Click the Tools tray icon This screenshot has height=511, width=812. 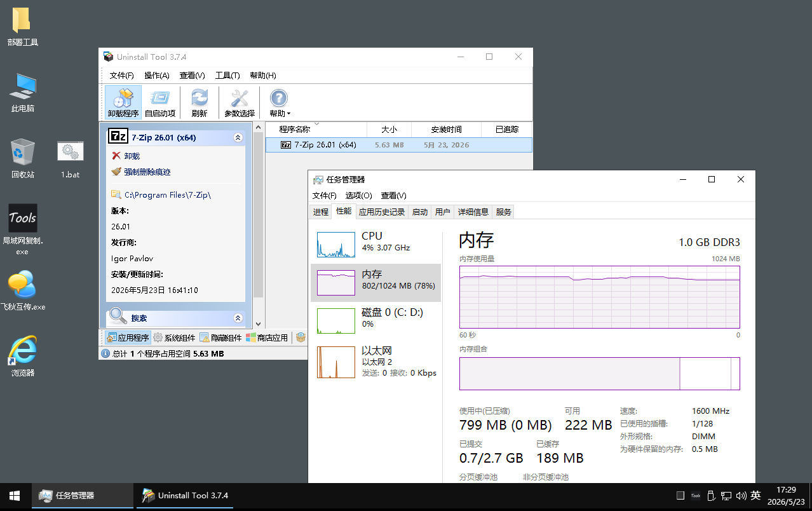(x=696, y=496)
